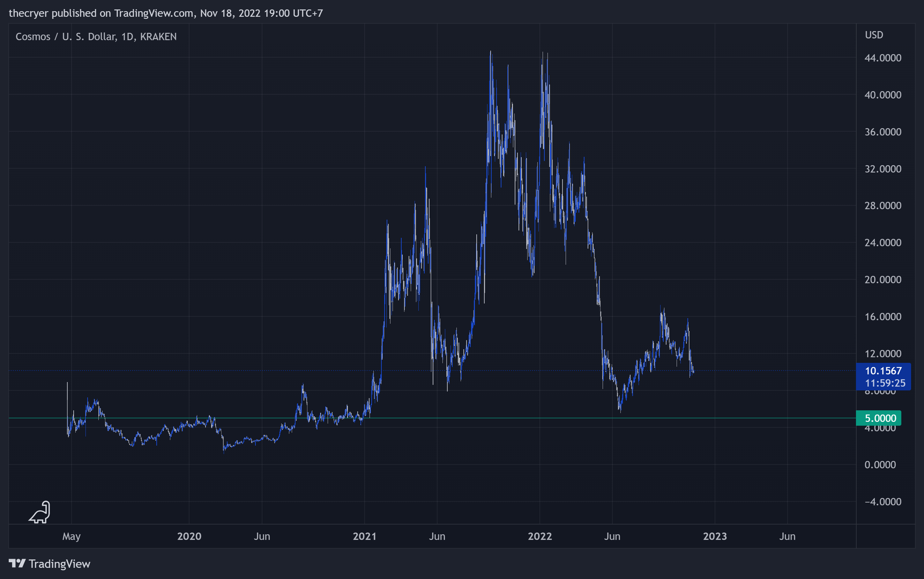Click the 'Cosmos / U. S. Dollar, 1D, KRAKEN' title
Viewport: 924px width, 579px height.
(96, 36)
